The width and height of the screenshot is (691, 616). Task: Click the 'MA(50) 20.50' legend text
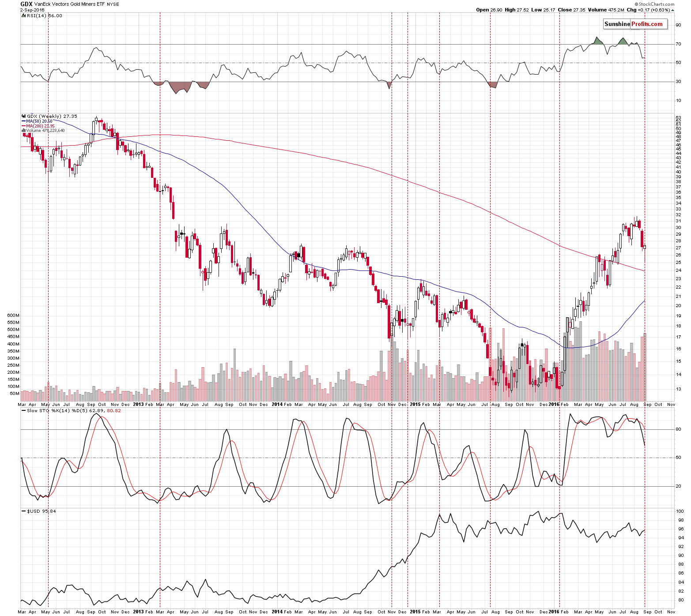click(39, 121)
